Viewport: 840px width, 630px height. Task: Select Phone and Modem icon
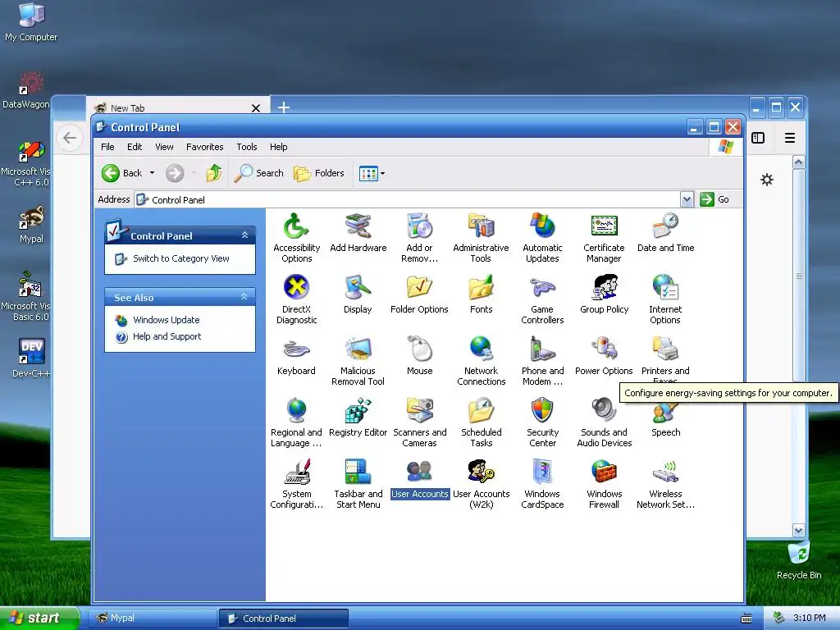pos(542,361)
